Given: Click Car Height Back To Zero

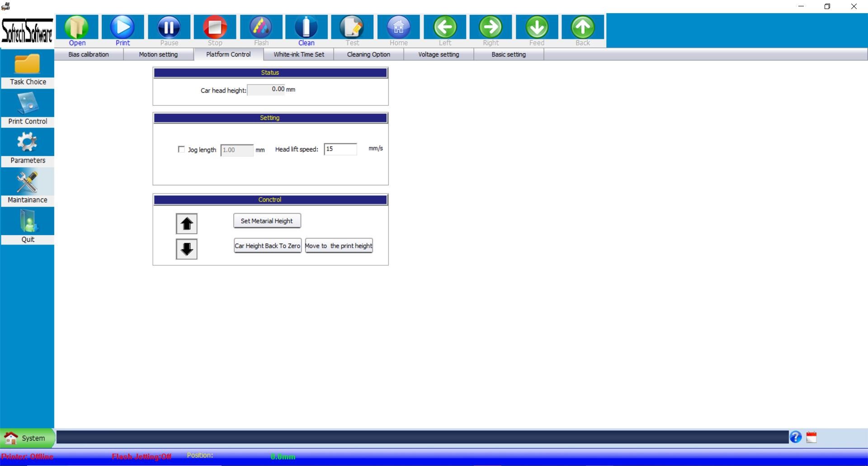Looking at the screenshot, I should (268, 246).
